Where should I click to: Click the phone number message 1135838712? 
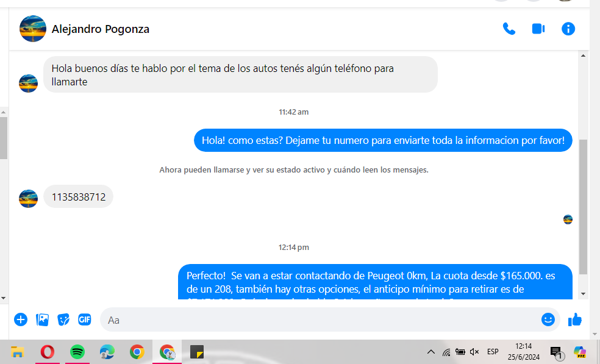(x=79, y=197)
